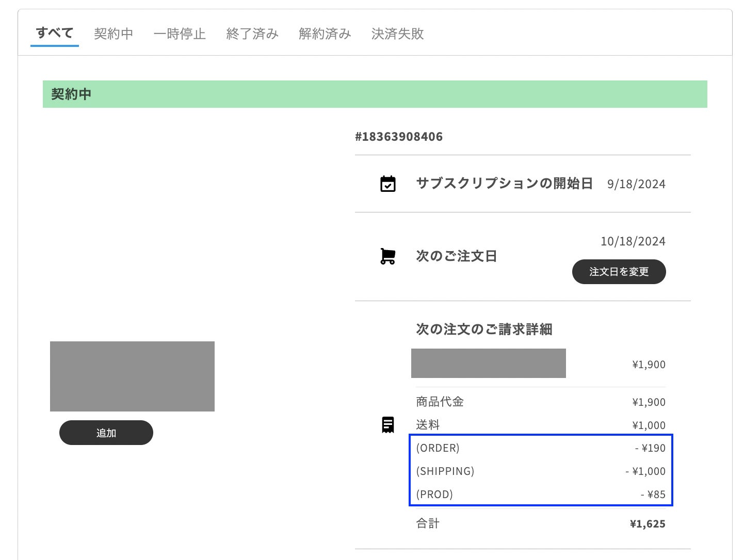Click the receipt billing icon
744x560 pixels.
(387, 425)
